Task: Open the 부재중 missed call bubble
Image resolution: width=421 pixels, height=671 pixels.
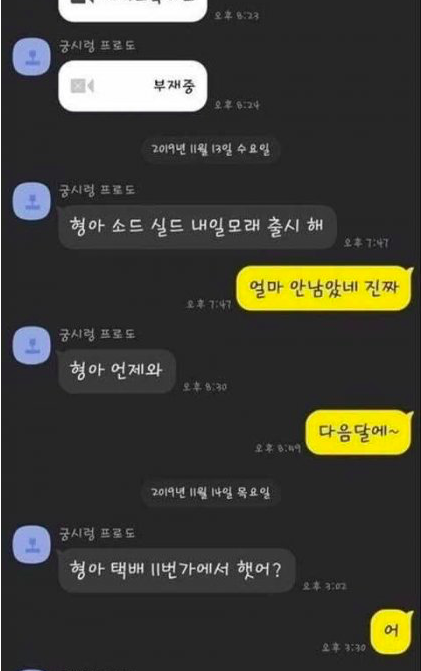Action: [x=133, y=86]
